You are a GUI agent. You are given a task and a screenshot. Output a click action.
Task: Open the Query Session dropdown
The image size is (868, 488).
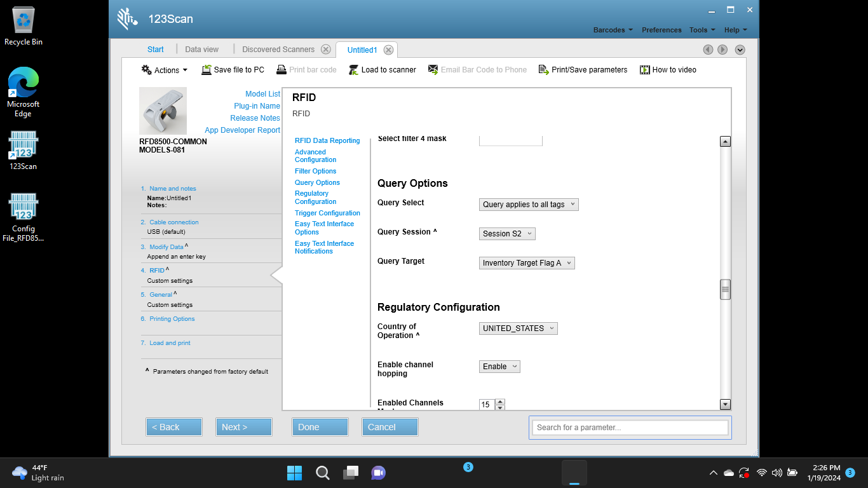click(507, 234)
